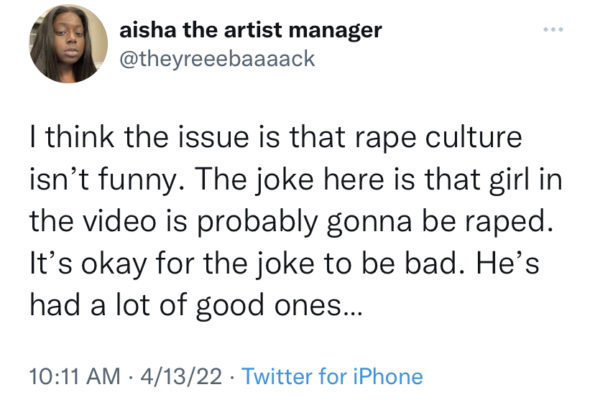
Task: Click the @theyreeebaaaack handle
Action: point(217,59)
